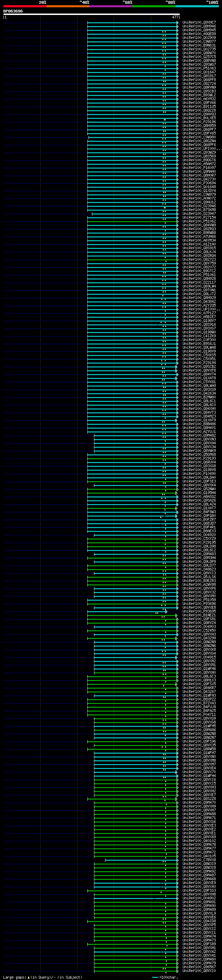Select hit label UniRef100_Q5GM68

click(199, 454)
